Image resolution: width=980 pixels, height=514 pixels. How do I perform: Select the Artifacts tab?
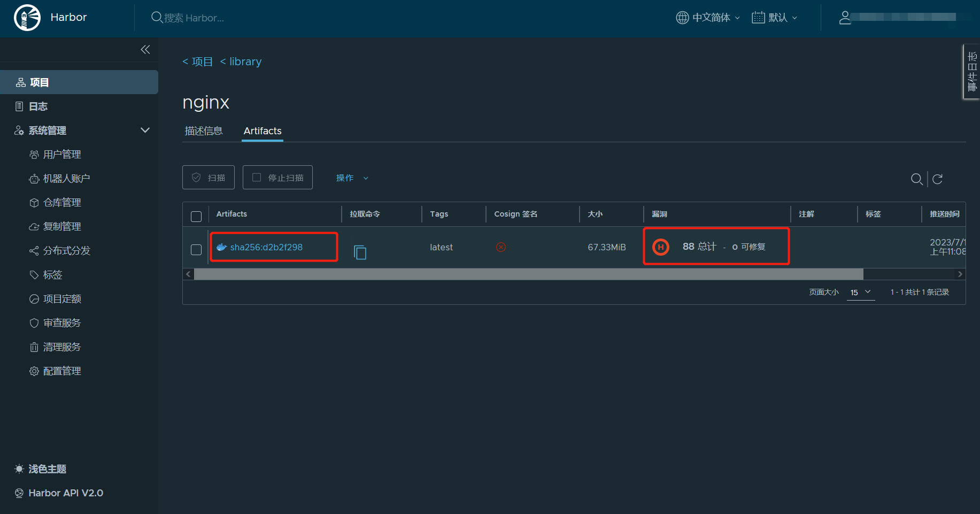263,131
